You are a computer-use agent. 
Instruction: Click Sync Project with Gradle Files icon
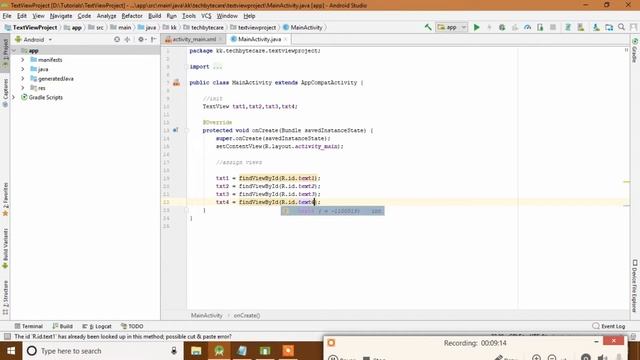[568, 27]
